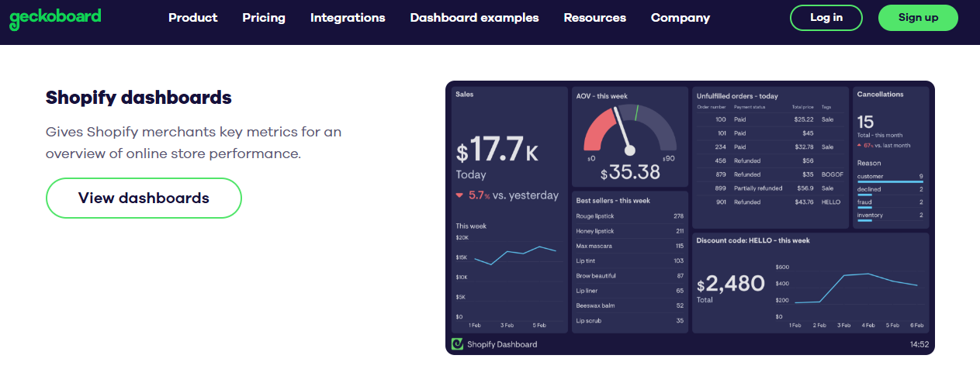Go to the Pricing page
Image resolution: width=980 pixels, height=376 pixels.
click(264, 17)
